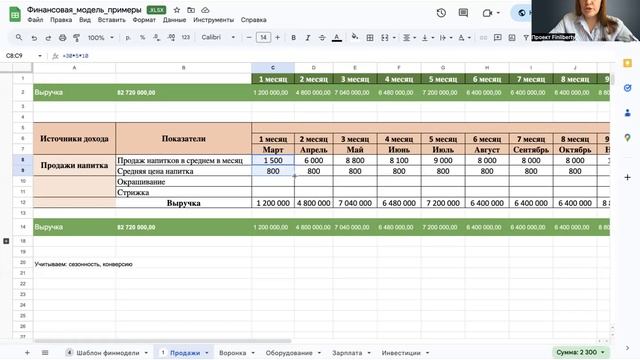The height and width of the screenshot is (360, 640).
Task: Add a new sheet
Action: point(27,353)
